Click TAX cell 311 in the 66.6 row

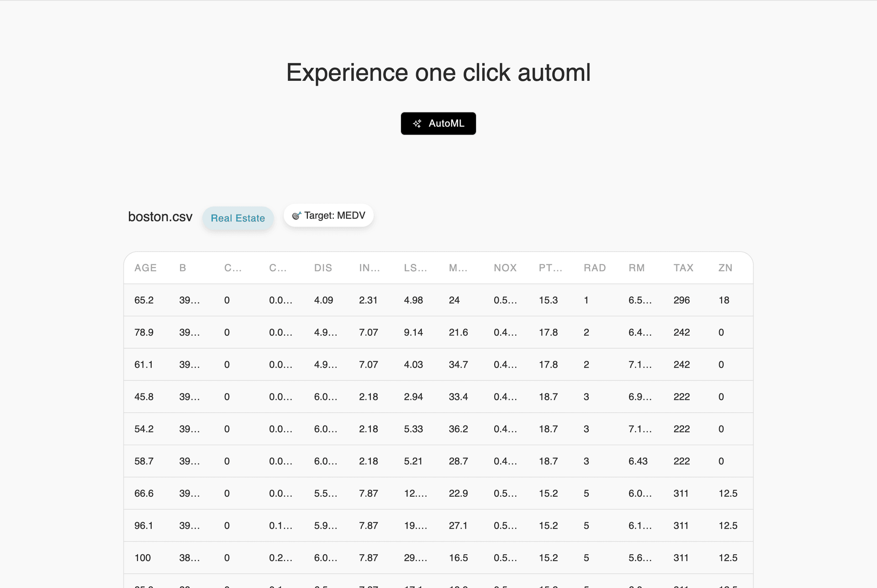(681, 493)
